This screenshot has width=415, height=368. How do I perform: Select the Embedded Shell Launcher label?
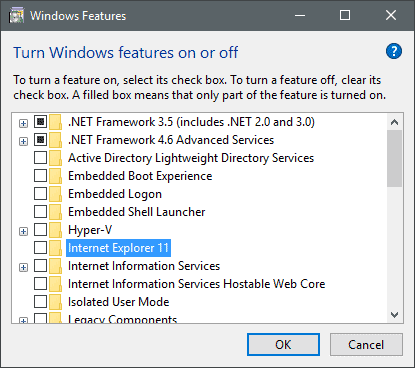[x=137, y=212]
